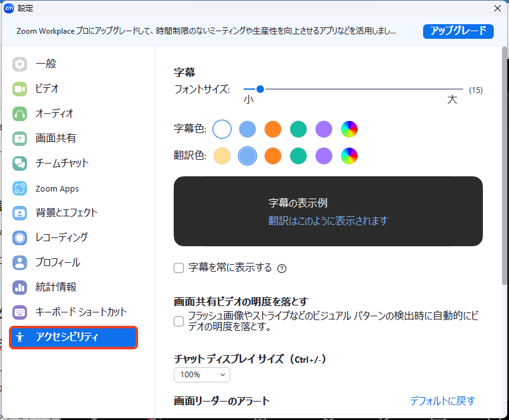
Task: Check the video brightness reduction option
Action: point(179,321)
